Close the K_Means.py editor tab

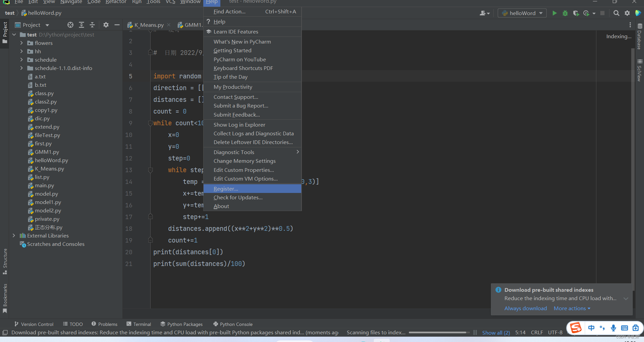pyautogui.click(x=169, y=25)
